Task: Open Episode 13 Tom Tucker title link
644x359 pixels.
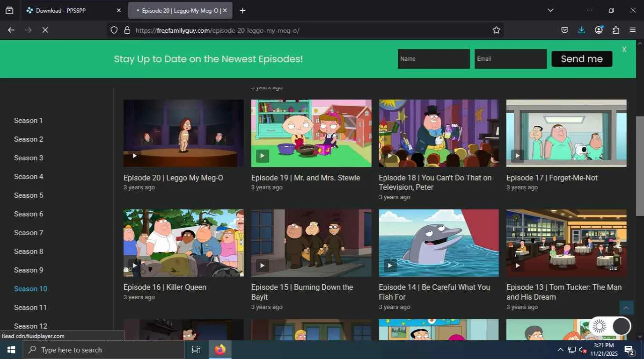Action: (564, 292)
